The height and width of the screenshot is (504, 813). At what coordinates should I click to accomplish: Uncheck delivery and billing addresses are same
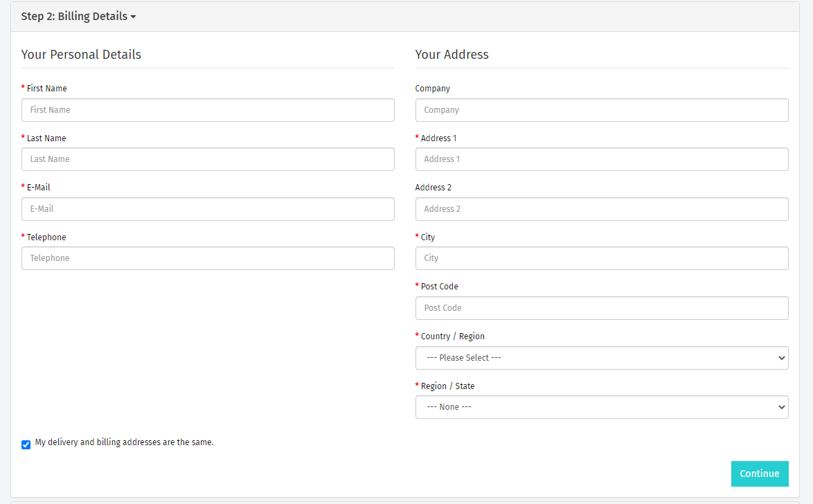pos(26,444)
